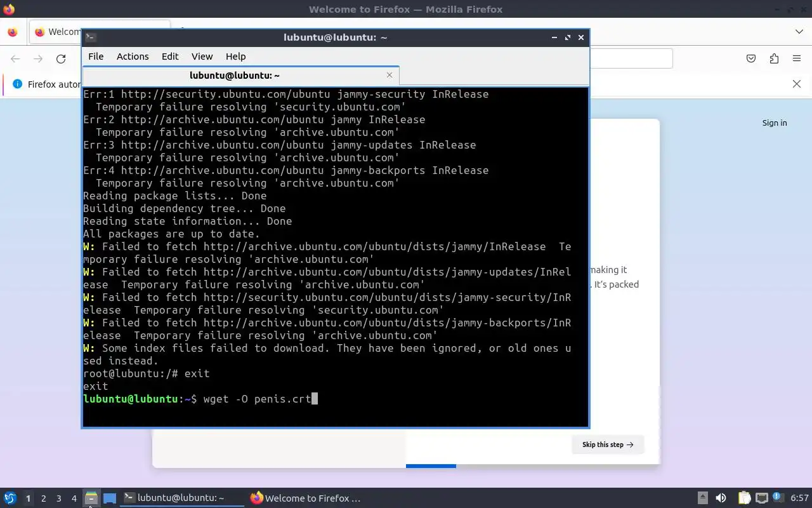Open the Actions menu in terminal
This screenshot has width=812, height=508.
coord(133,57)
